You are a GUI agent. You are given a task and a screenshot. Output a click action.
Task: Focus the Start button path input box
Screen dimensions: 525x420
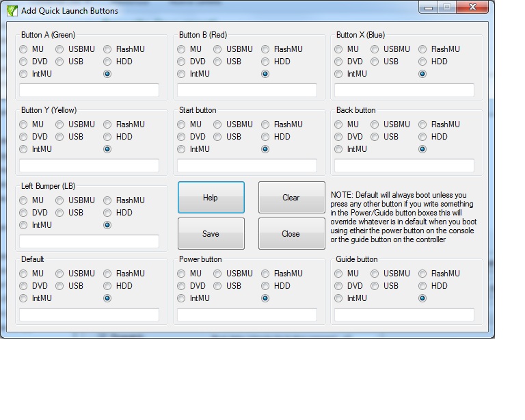[247, 166]
